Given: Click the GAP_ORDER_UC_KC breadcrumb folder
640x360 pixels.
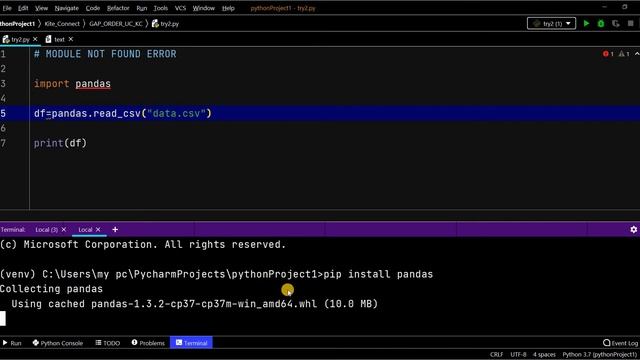Looking at the screenshot, I should pyautogui.click(x=116, y=24).
